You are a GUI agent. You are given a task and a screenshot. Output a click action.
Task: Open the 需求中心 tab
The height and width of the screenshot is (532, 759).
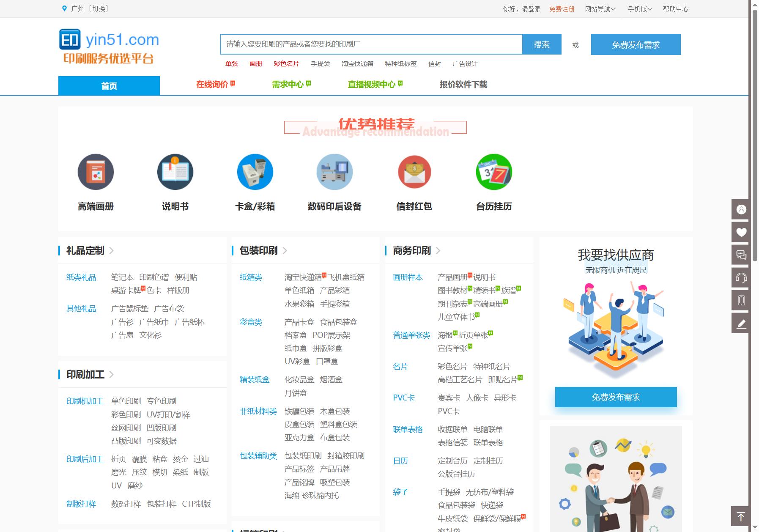coord(291,85)
